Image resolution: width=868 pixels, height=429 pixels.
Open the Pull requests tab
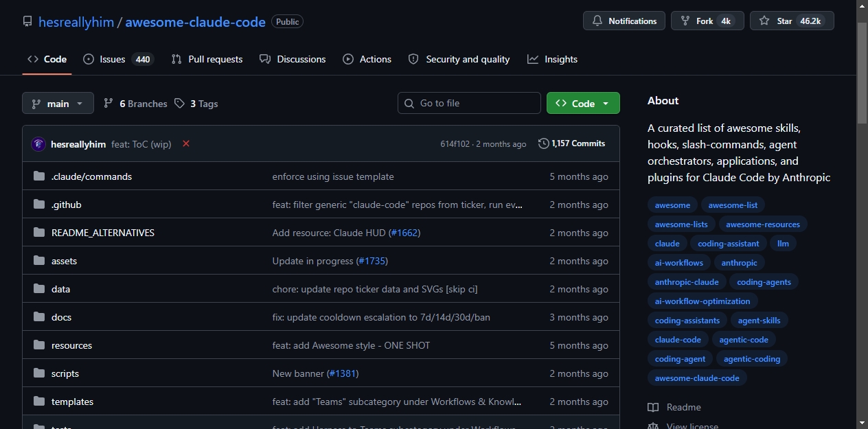coord(207,59)
